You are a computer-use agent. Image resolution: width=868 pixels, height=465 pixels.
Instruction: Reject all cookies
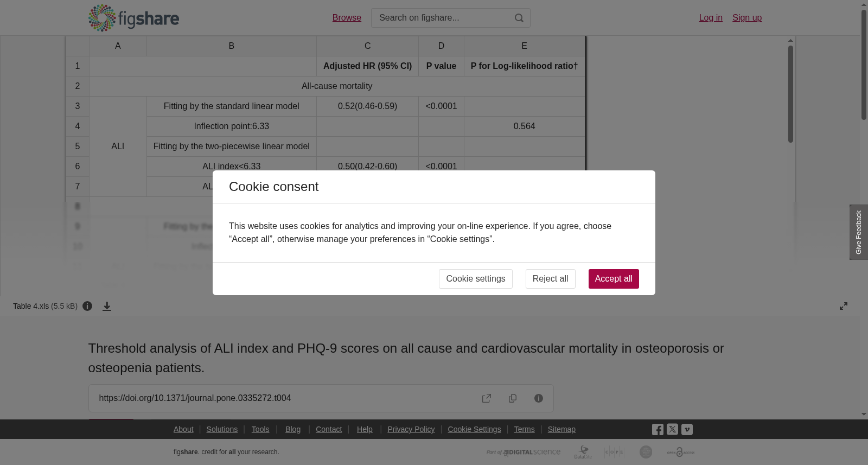pyautogui.click(x=550, y=279)
